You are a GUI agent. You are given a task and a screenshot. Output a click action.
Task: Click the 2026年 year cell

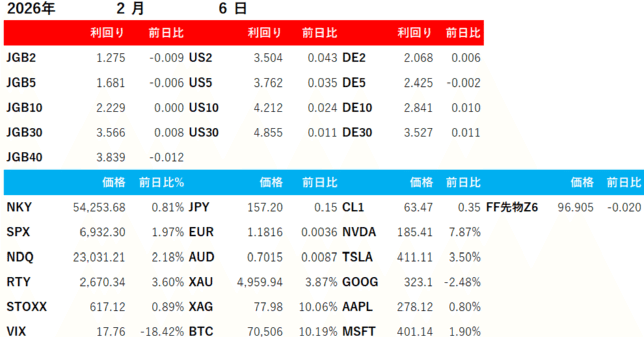click(x=31, y=9)
